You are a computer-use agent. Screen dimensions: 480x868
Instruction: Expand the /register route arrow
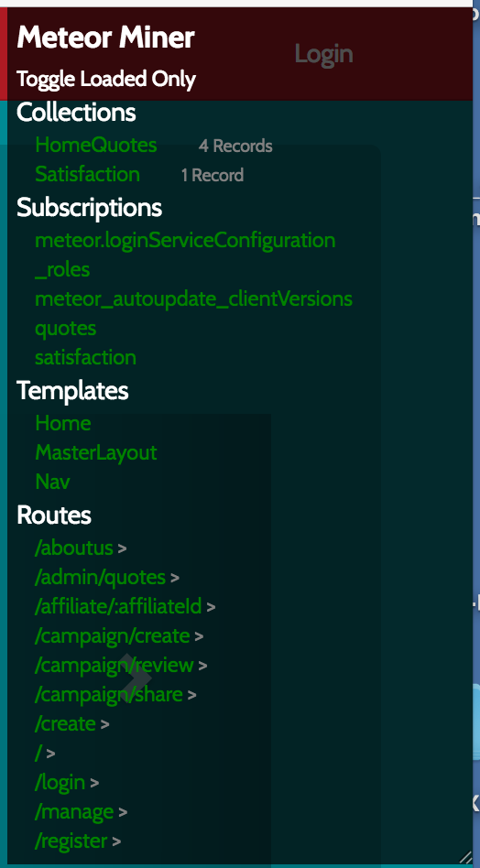116,842
